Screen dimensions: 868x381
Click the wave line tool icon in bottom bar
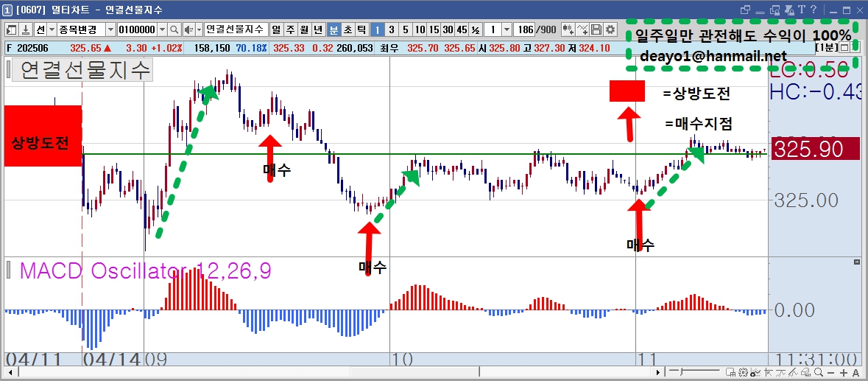coord(780,372)
